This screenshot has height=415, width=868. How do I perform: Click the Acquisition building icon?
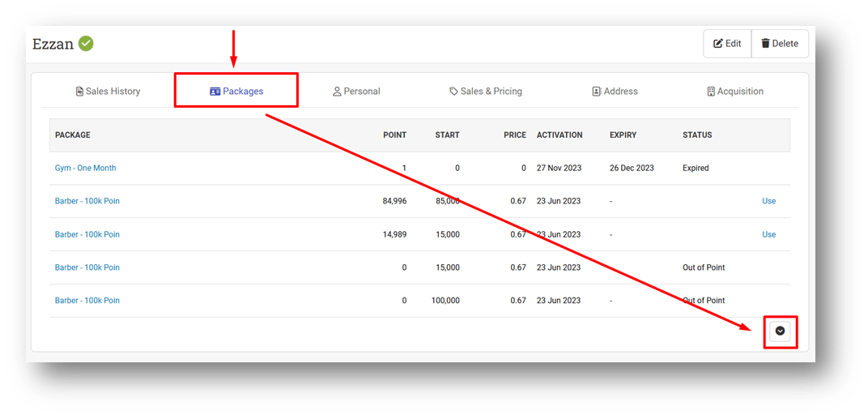coord(711,92)
